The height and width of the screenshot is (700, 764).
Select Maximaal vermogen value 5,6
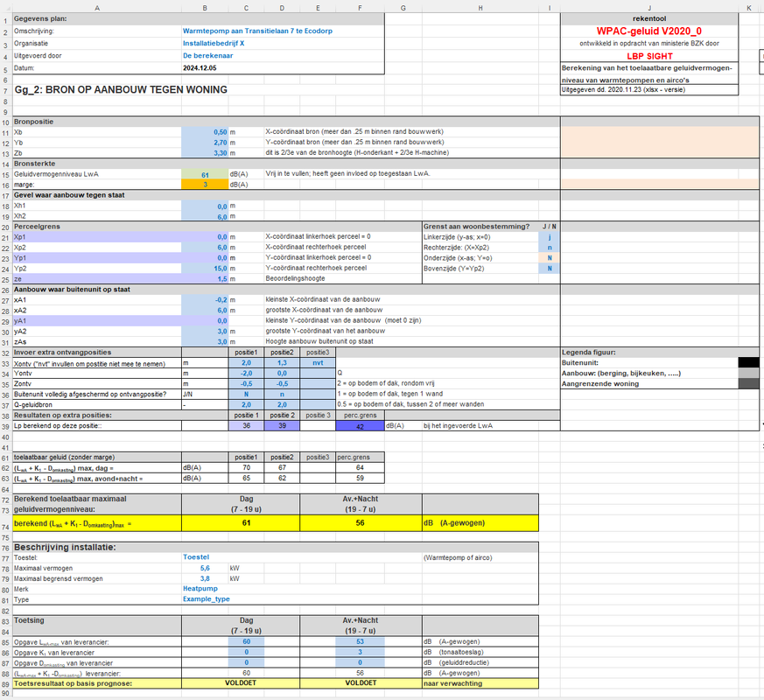tap(205, 568)
